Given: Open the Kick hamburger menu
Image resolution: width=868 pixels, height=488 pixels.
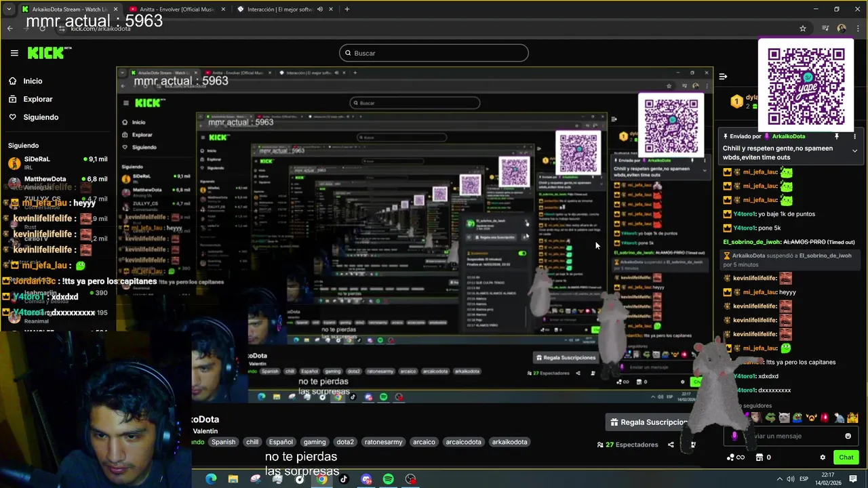Looking at the screenshot, I should [x=14, y=53].
